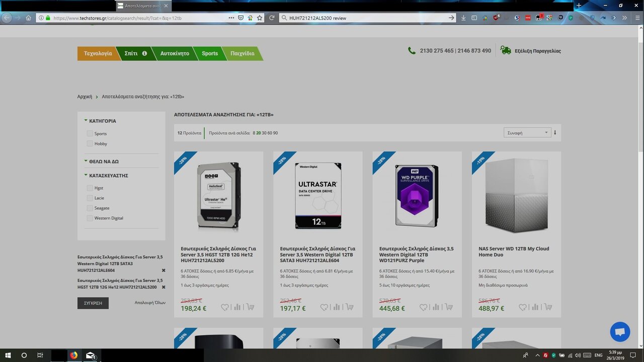Screen dimensions: 644x362
Task: Open the page actions three-dot menu
Action: (x=231, y=18)
